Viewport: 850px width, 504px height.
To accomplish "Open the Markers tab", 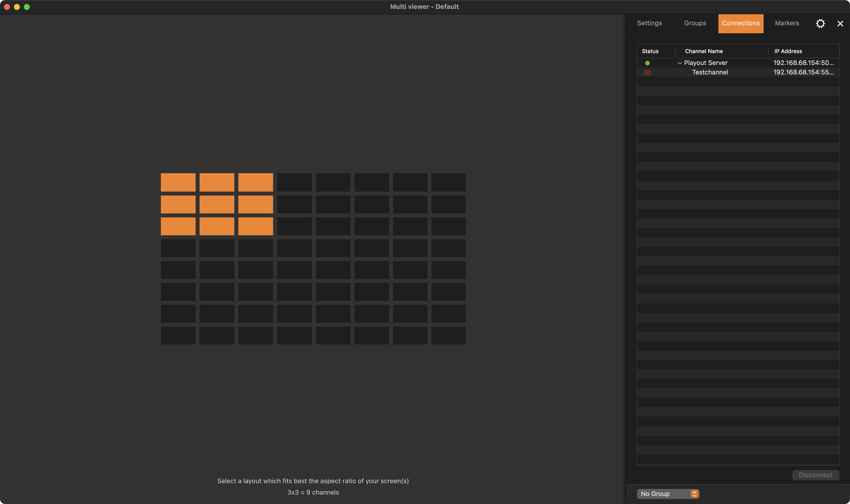I will point(787,23).
